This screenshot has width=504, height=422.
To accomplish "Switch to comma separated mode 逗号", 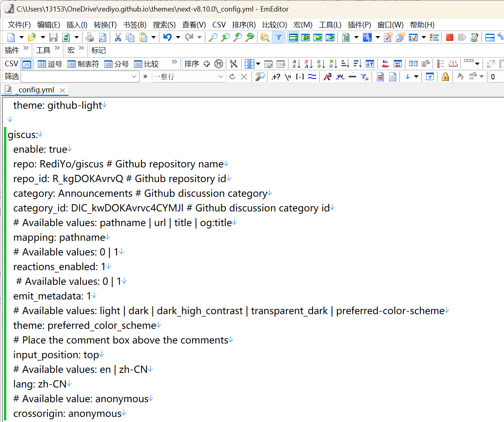I will [50, 64].
